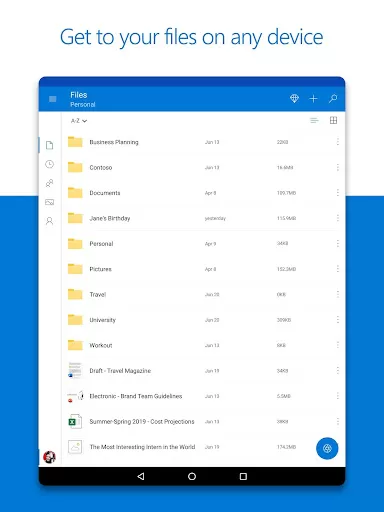This screenshot has height=512, width=384.
Task: Select the 'University' folder name
Action: [102, 320]
